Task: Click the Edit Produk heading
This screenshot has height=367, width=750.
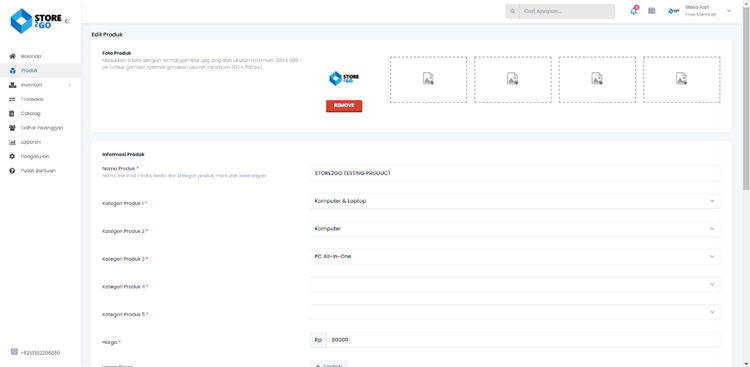Action: tap(107, 34)
